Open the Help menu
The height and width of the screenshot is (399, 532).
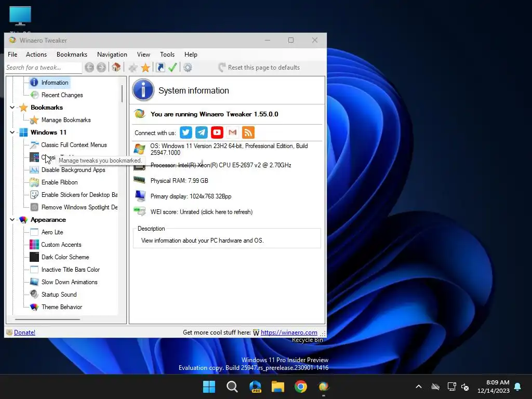click(191, 54)
